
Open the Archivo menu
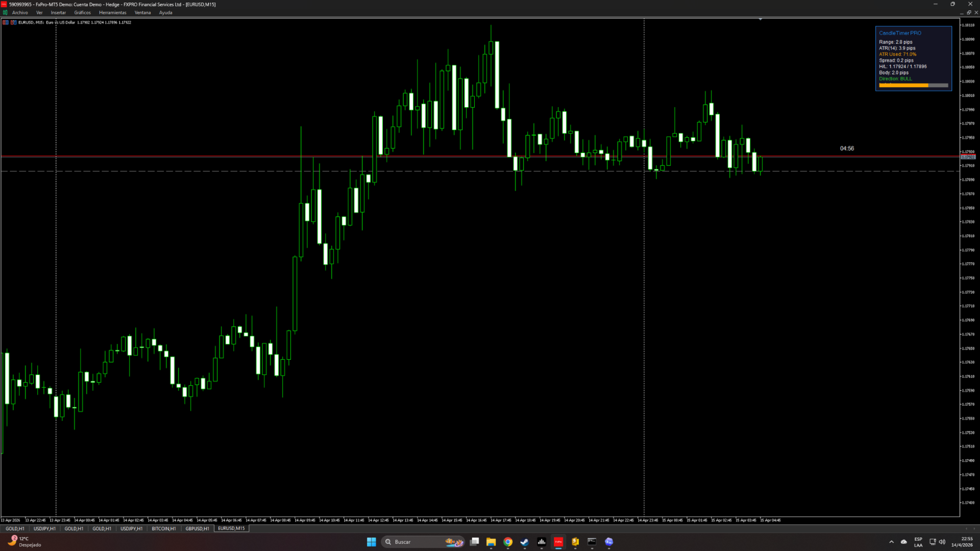point(20,13)
